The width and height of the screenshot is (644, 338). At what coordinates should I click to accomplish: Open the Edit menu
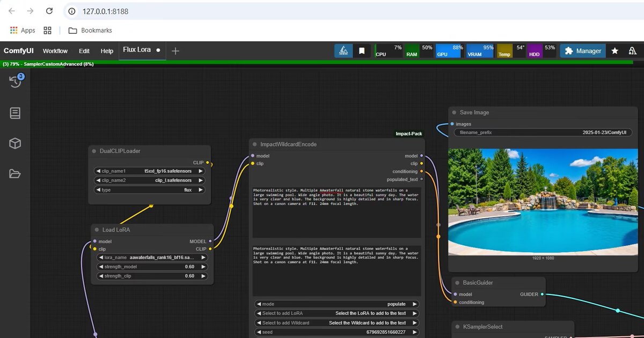pos(84,51)
